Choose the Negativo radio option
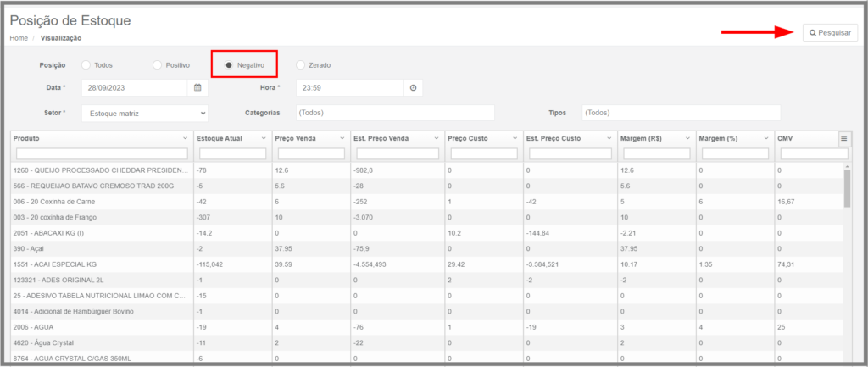This screenshot has width=868, height=367. pos(229,64)
